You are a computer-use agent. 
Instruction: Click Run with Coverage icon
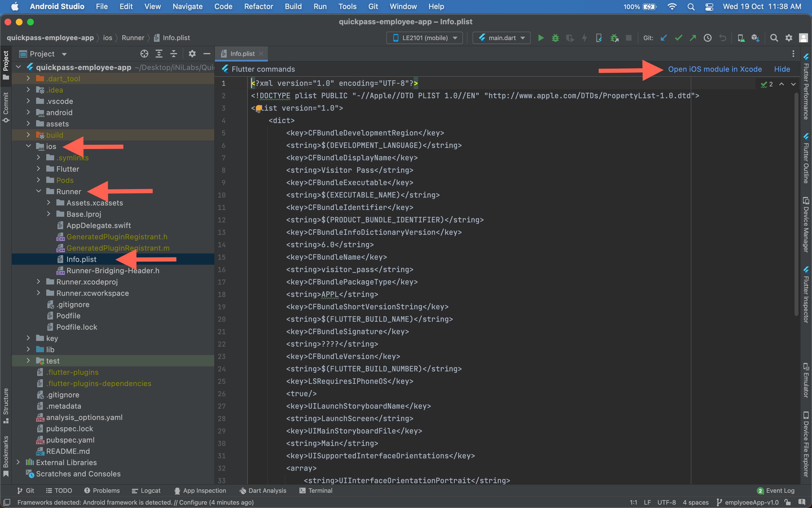[570, 38]
